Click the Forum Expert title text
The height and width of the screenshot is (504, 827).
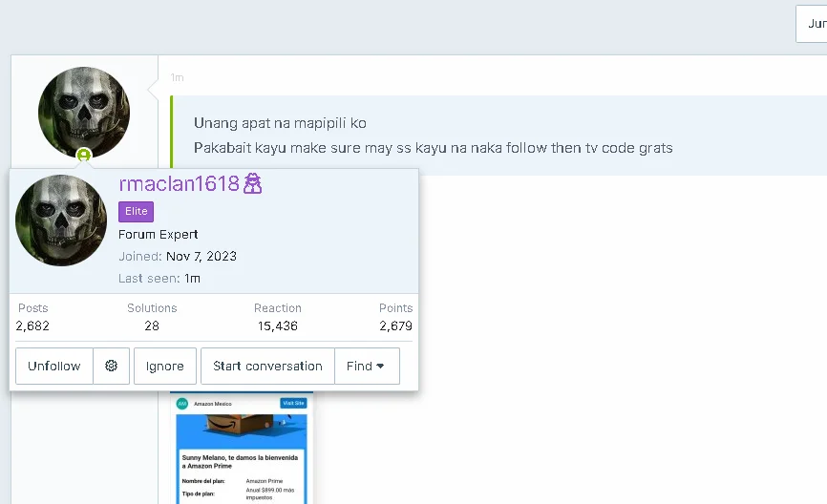pyautogui.click(x=159, y=235)
